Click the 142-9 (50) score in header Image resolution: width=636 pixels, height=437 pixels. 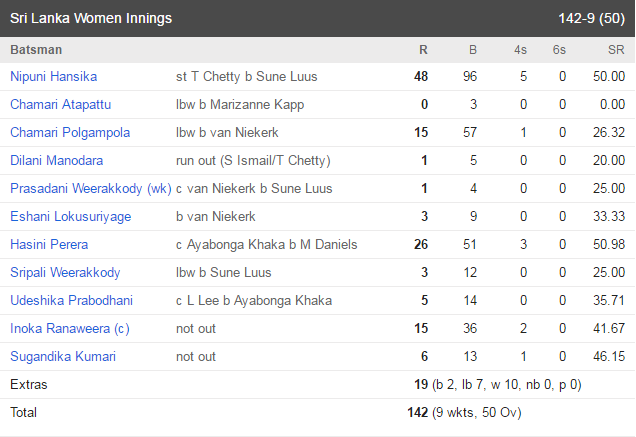click(591, 18)
